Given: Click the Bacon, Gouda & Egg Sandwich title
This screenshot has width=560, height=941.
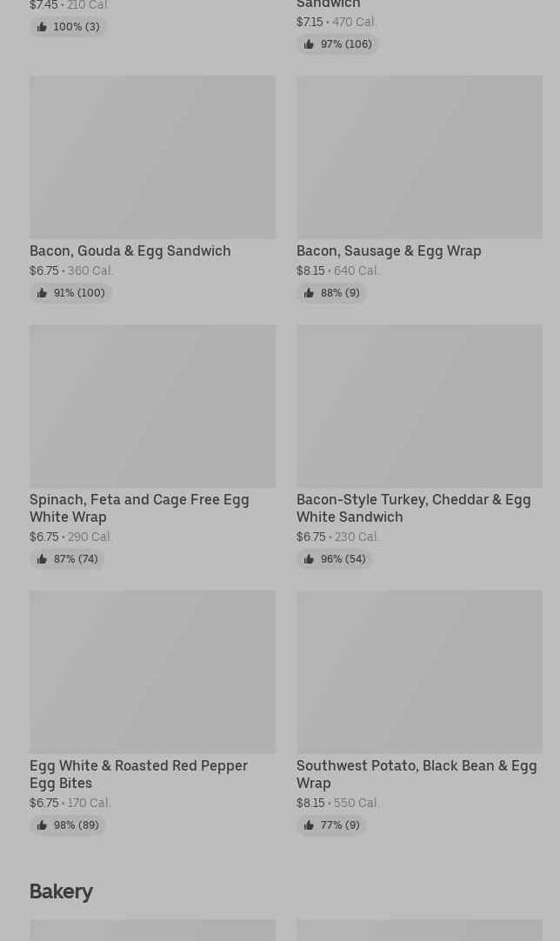Looking at the screenshot, I should pos(130,250).
